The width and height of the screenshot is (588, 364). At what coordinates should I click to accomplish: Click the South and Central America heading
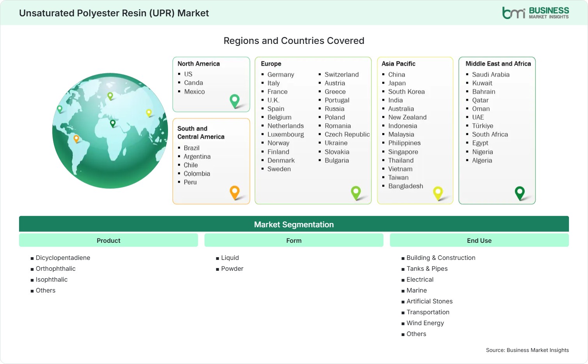201,132
